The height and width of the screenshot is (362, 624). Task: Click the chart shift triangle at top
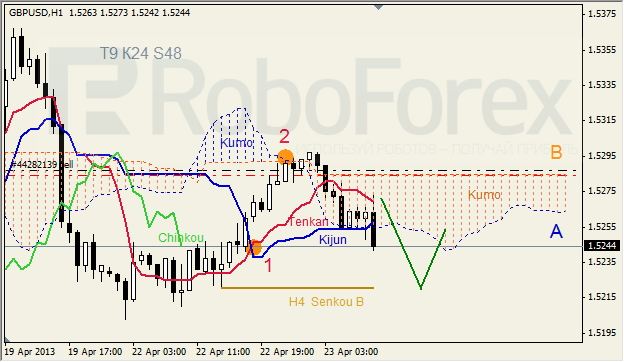(378, 7)
